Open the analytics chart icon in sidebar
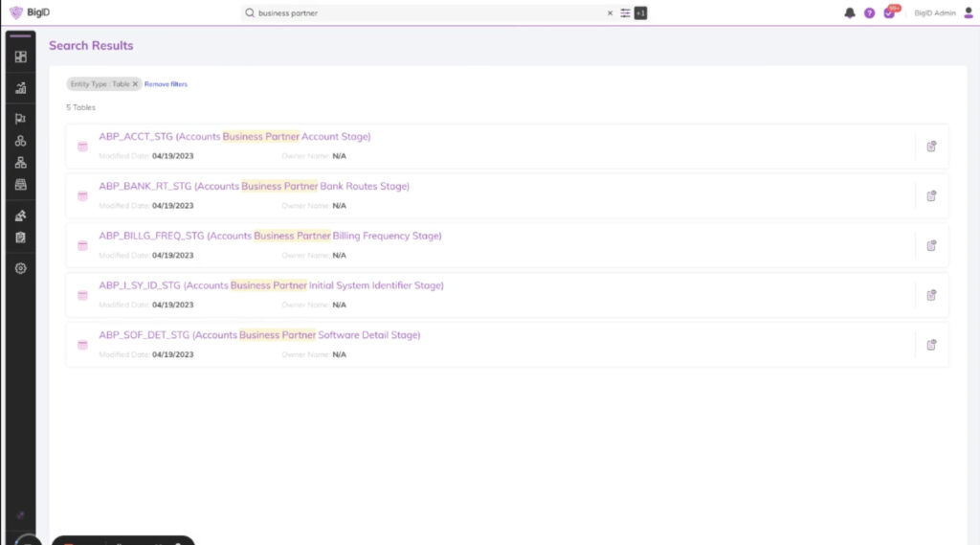This screenshot has height=545, width=980. point(20,88)
